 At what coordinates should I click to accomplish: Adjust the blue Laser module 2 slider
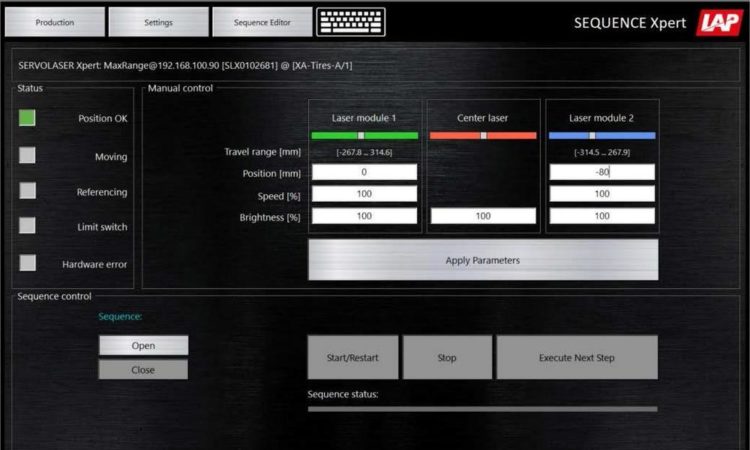pos(602,136)
